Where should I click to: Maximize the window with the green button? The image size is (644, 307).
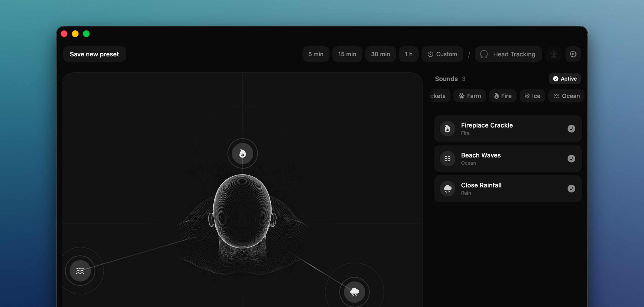(86, 34)
